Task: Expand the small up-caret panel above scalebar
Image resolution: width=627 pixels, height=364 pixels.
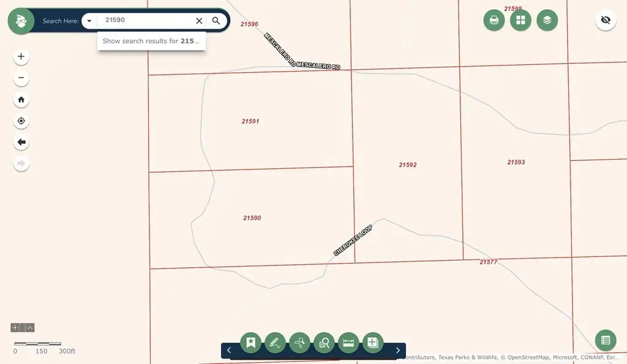Action: click(30, 328)
